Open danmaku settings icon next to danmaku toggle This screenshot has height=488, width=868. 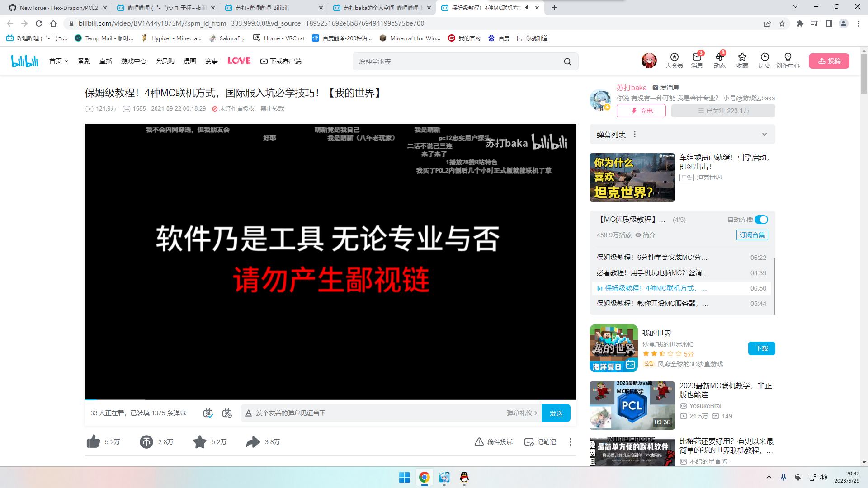pyautogui.click(x=227, y=413)
